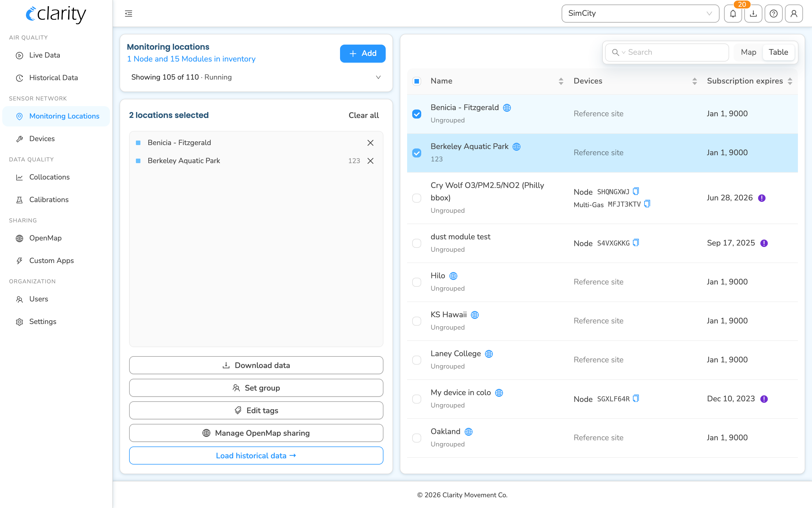812x508 pixels.
Task: Copy node ID SHQNGXWJ
Action: click(x=636, y=191)
